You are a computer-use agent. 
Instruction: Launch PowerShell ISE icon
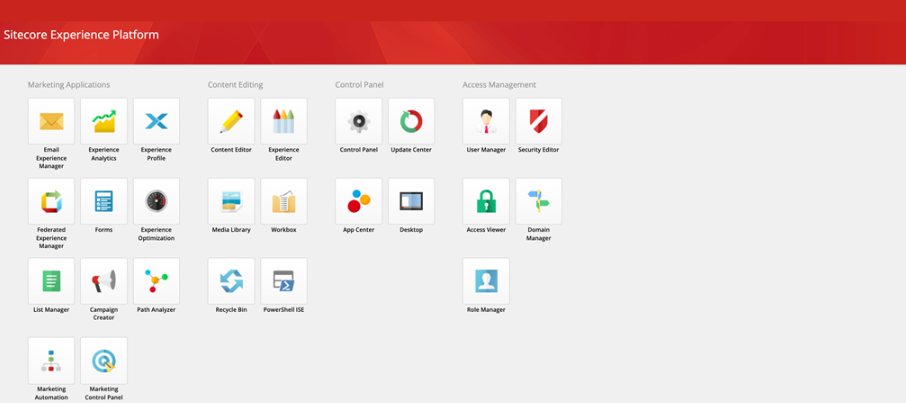click(x=284, y=281)
